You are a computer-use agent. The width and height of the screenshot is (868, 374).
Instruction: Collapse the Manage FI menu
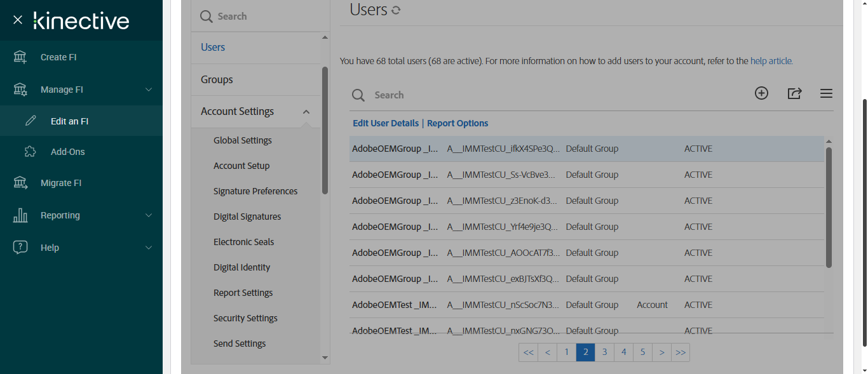click(x=149, y=90)
